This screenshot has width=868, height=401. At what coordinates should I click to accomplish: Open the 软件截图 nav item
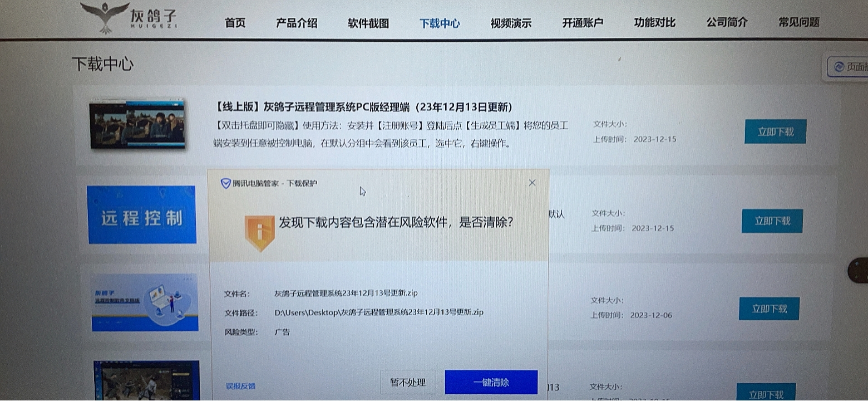pos(368,23)
